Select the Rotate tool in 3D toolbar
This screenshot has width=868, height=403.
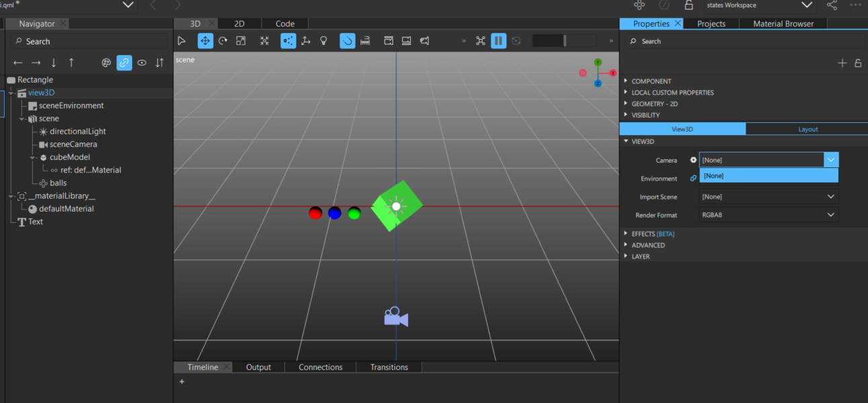tap(223, 41)
